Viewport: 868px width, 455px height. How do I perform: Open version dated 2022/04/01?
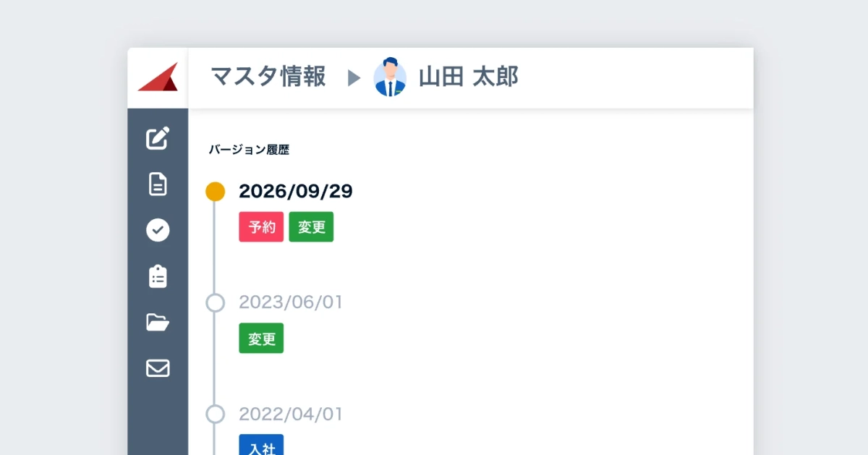point(291,414)
